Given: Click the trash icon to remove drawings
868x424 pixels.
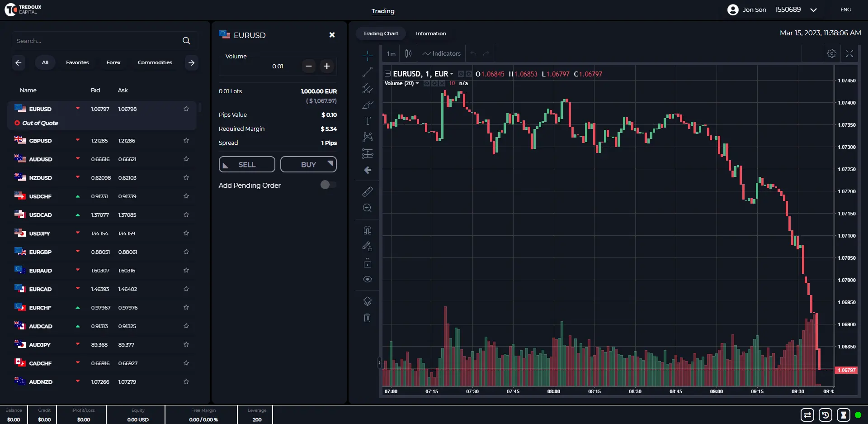Looking at the screenshot, I should pyautogui.click(x=368, y=318).
